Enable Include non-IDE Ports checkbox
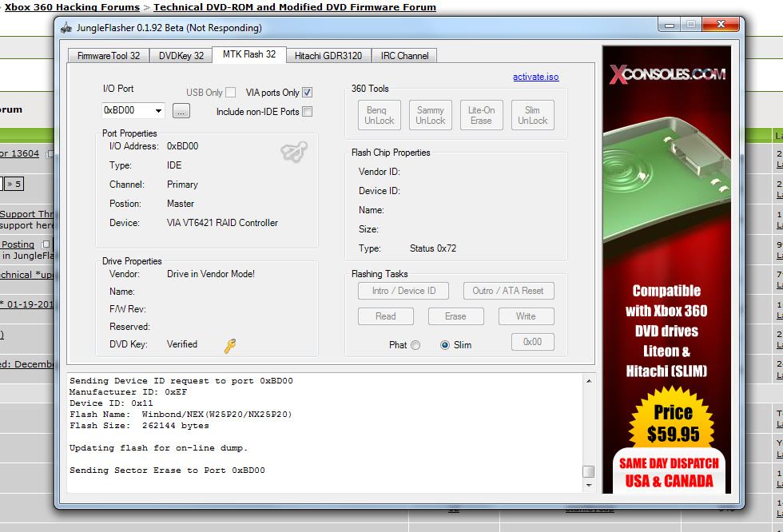The width and height of the screenshot is (783, 532). click(x=307, y=112)
